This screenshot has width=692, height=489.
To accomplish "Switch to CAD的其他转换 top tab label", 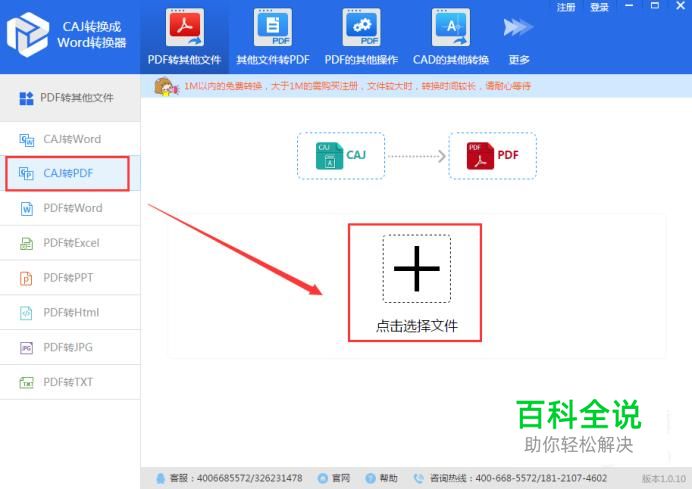I will pyautogui.click(x=451, y=60).
